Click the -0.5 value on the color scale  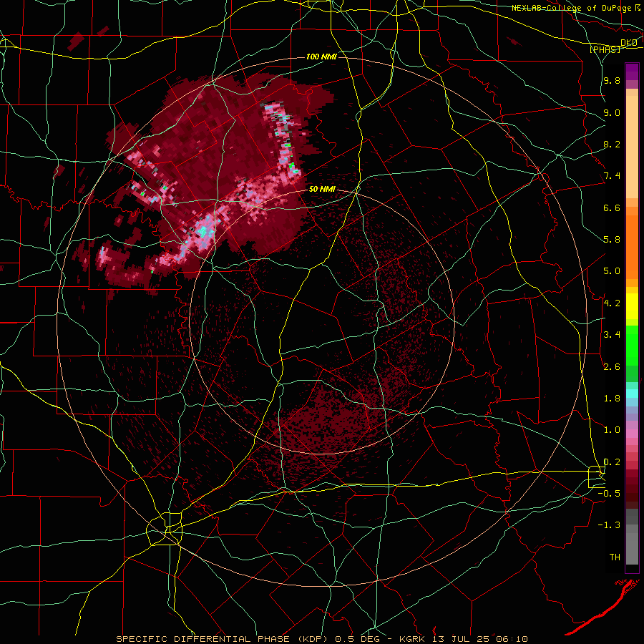610,494
